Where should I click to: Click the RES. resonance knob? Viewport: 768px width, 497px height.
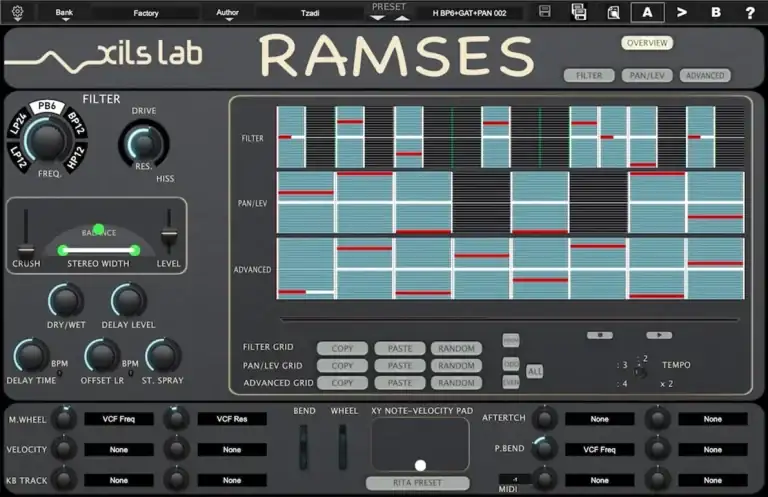pyautogui.click(x=144, y=143)
